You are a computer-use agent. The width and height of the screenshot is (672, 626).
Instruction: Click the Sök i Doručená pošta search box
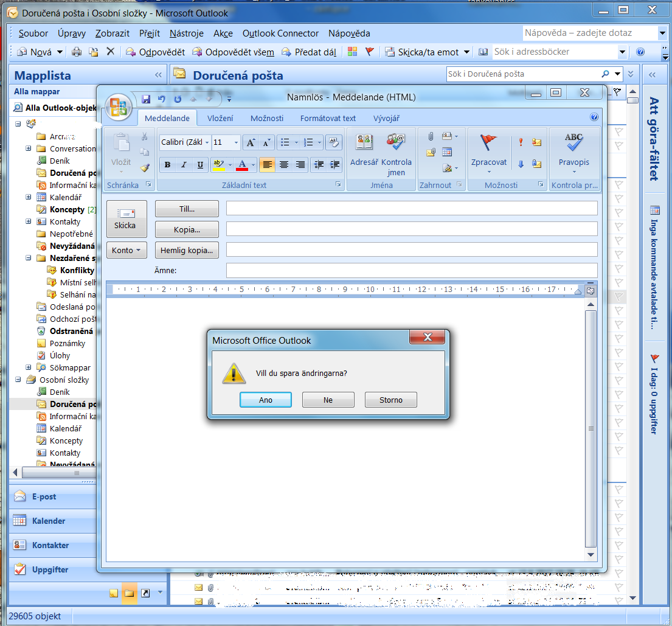click(524, 74)
